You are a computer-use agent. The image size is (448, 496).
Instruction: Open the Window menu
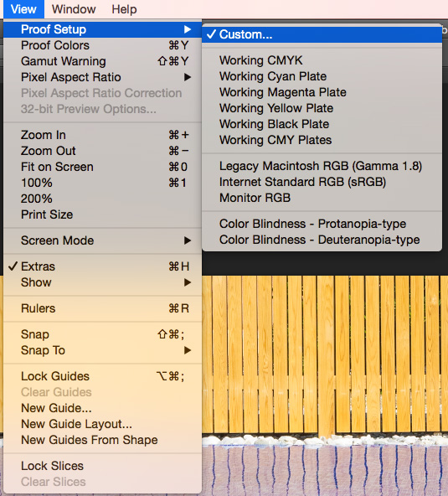pos(74,9)
